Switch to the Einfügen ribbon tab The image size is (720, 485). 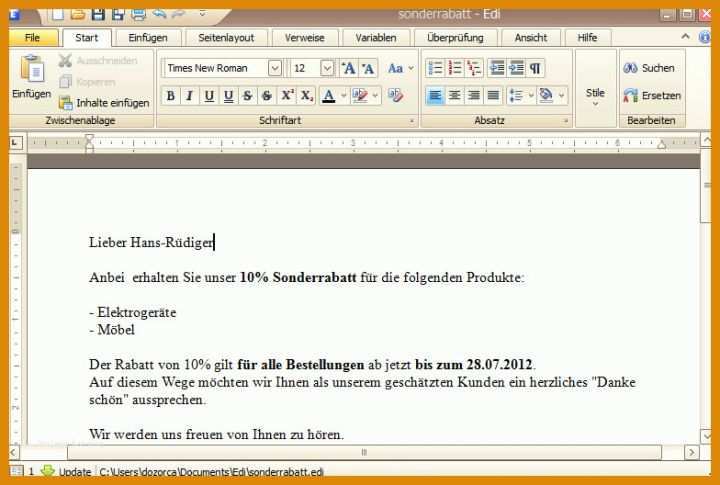click(x=148, y=38)
